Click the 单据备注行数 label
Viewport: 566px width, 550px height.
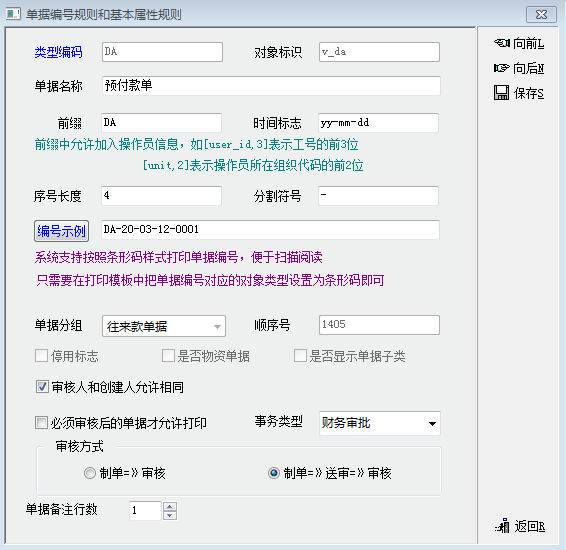click(62, 509)
